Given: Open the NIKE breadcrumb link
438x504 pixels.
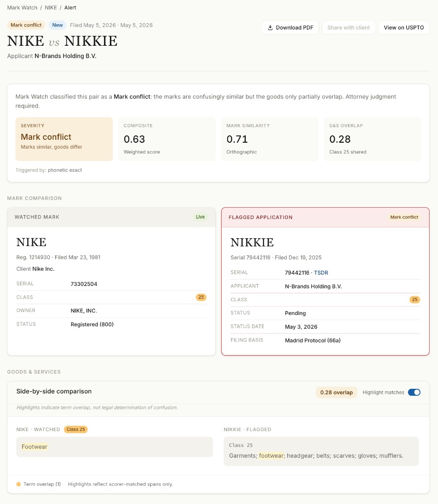Looking at the screenshot, I should [51, 8].
